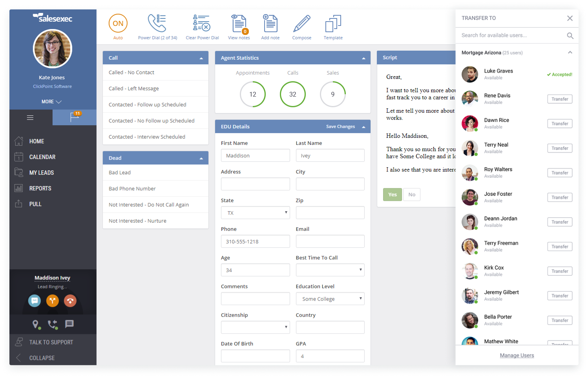
Task: Click the flag icon showing 11 notifications
Action: [x=74, y=117]
